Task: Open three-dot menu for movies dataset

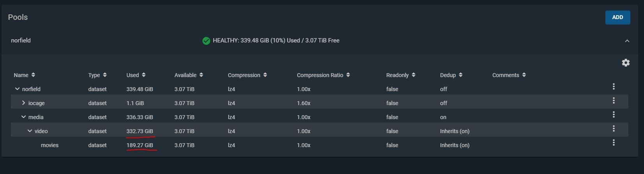Action: click(x=614, y=142)
